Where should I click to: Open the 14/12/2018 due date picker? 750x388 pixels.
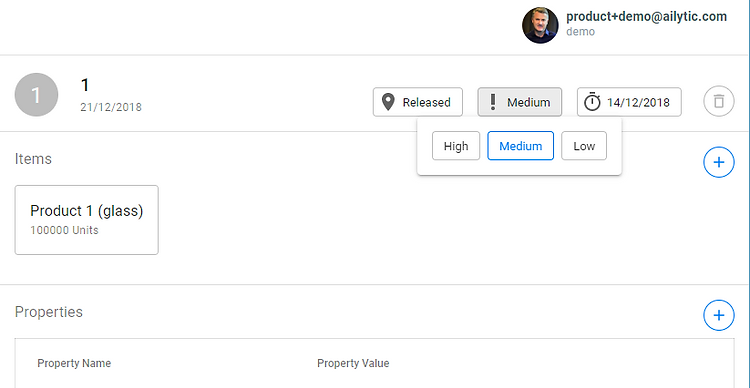pyautogui.click(x=629, y=102)
